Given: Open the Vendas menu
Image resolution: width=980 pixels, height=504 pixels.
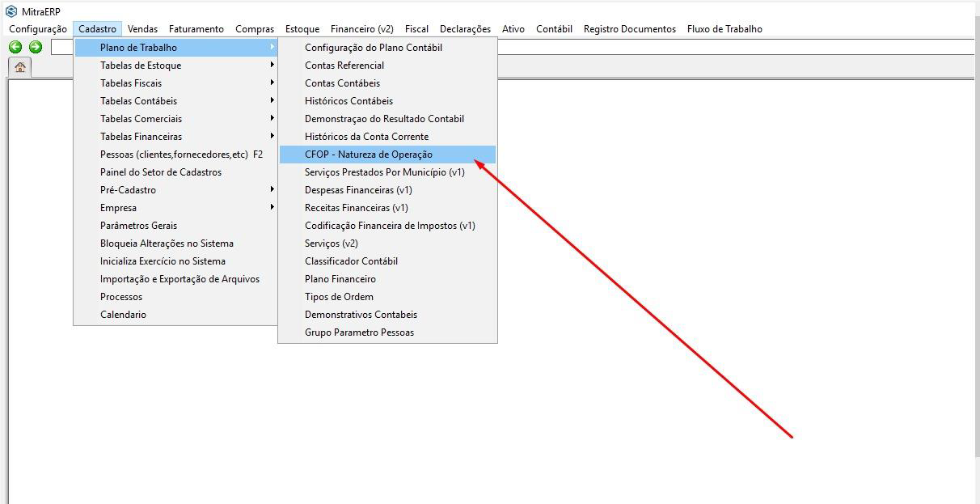Looking at the screenshot, I should pos(142,29).
